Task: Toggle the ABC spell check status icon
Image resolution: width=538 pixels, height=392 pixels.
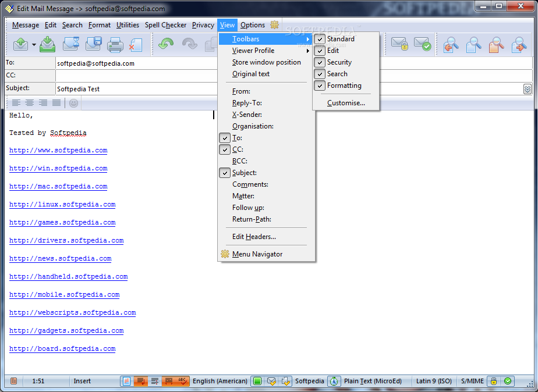Action: click(182, 381)
